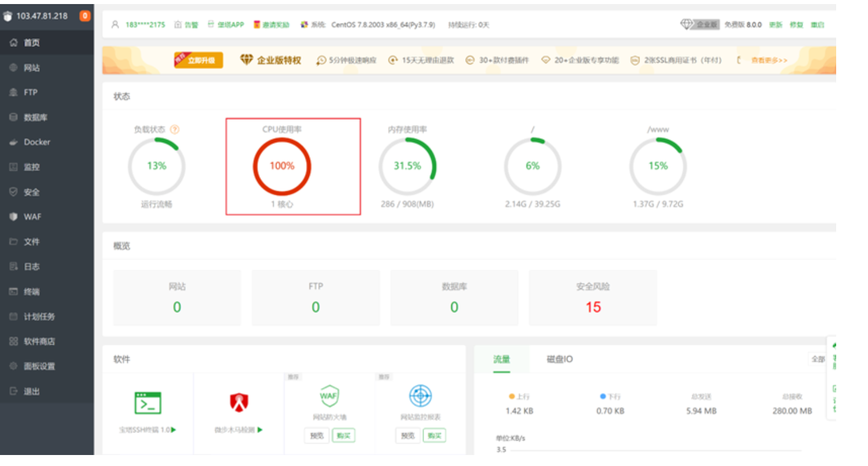The image size is (868, 466).
Task: Switch to the 磁盘IO tab
Action: coord(560,359)
